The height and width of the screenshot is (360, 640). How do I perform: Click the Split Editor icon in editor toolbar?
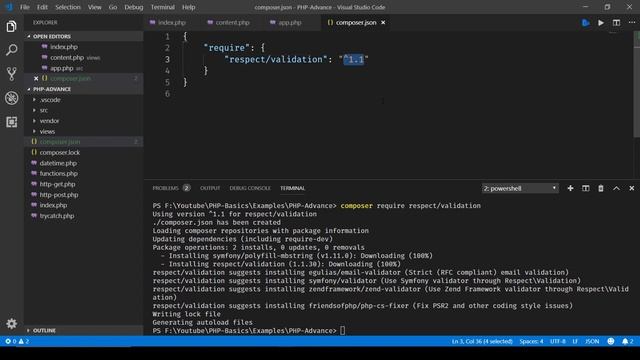coord(616,22)
